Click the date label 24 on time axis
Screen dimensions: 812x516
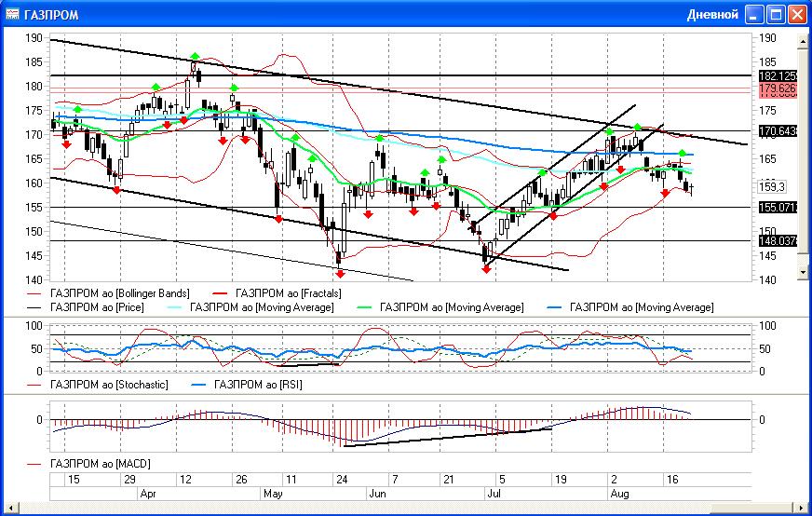(x=342, y=480)
